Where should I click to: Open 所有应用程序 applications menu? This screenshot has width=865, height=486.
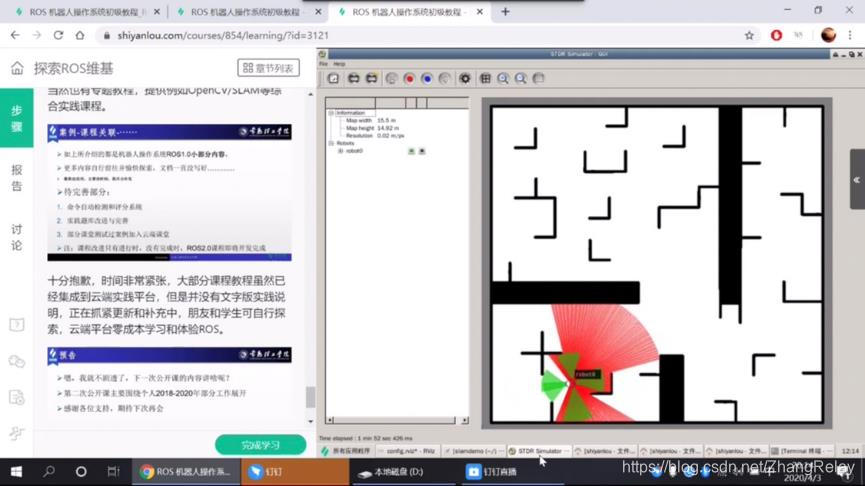click(x=346, y=451)
